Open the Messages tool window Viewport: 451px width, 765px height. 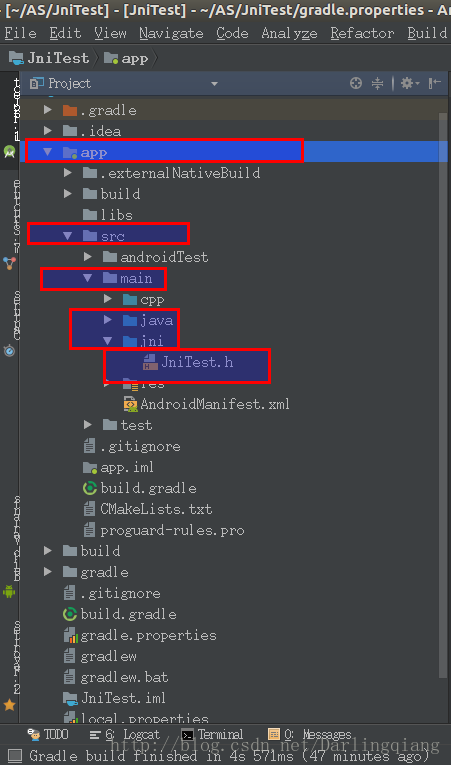pos(310,735)
